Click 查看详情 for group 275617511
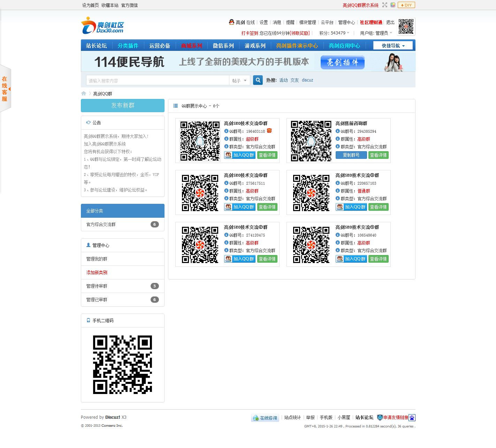Viewport: 496px width, 448px height. 267,207
